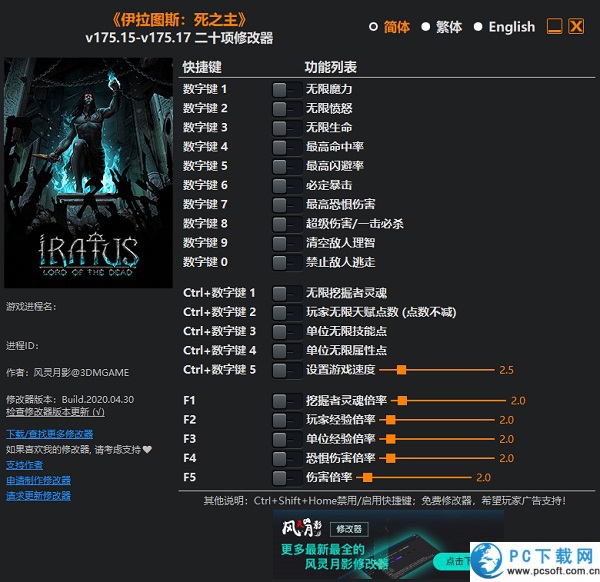
Task: Select 简体 language radio button
Action: point(373,27)
